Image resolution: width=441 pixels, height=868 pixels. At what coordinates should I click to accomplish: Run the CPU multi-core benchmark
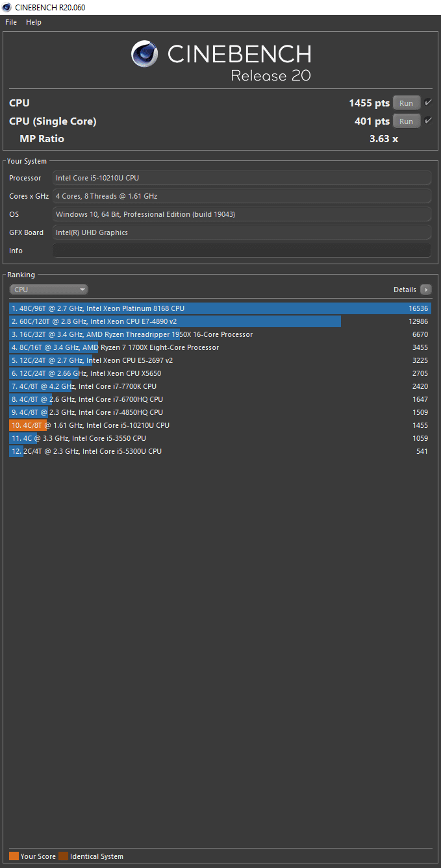[x=407, y=103]
